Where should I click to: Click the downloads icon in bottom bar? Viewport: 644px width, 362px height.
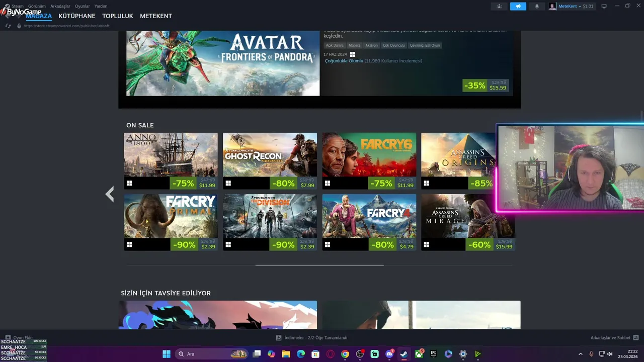point(279,338)
